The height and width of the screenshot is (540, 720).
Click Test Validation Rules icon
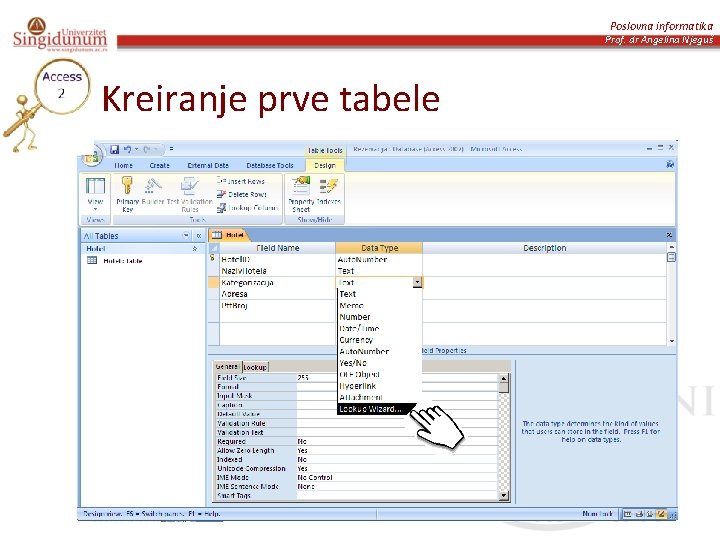tap(190, 194)
